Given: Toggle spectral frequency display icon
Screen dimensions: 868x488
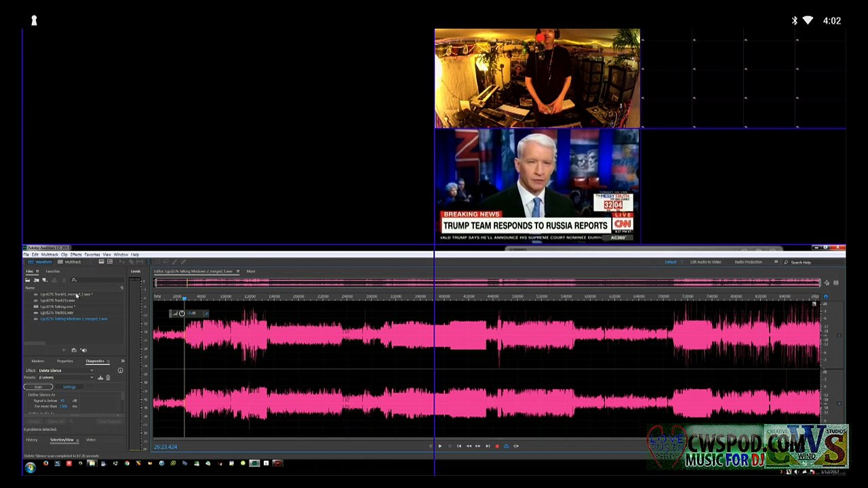Looking at the screenshot, I should [101, 262].
